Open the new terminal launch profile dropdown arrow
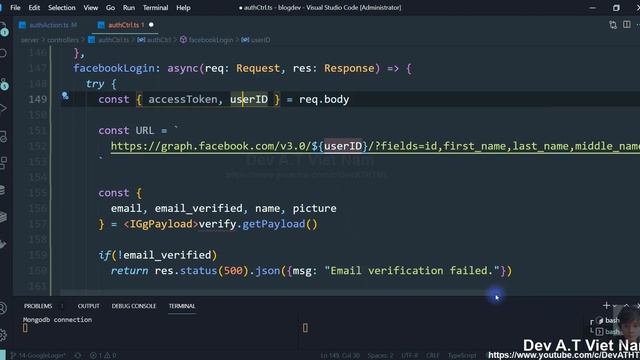Screen dimensions: 640x360 pos(614,306)
